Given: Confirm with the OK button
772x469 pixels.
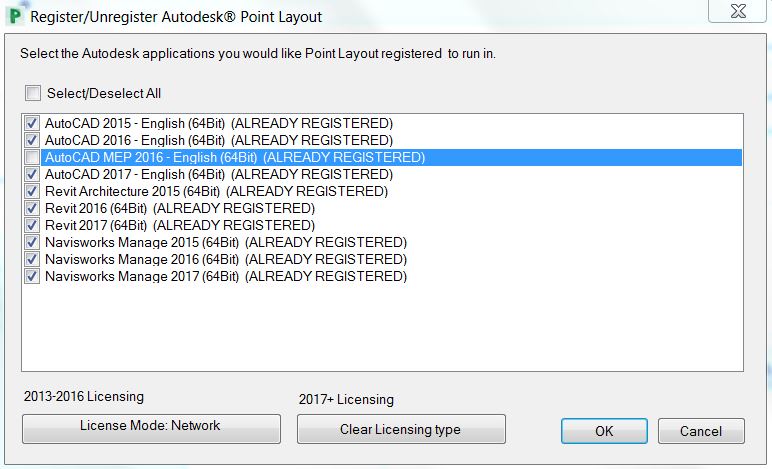Looking at the screenshot, I should coord(604,431).
